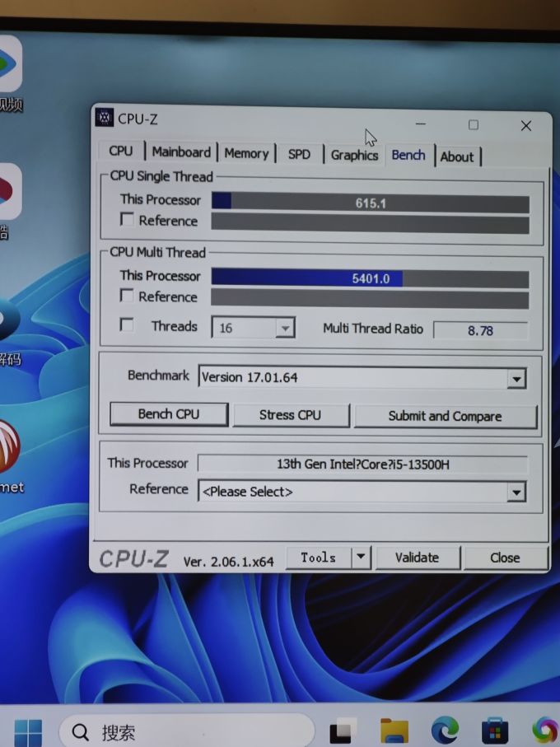Click the Bench CPU button
Viewport: 560px width, 747px height.
pyautogui.click(x=169, y=414)
